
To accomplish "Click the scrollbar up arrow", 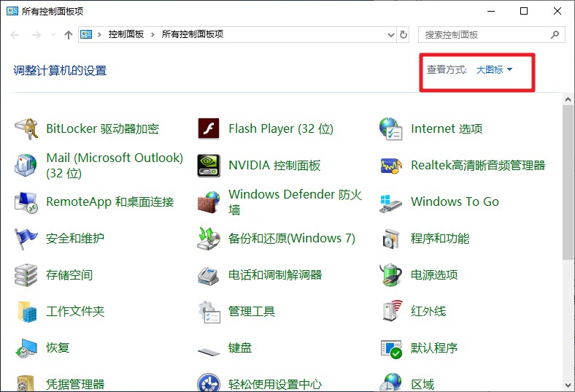I will (568, 99).
